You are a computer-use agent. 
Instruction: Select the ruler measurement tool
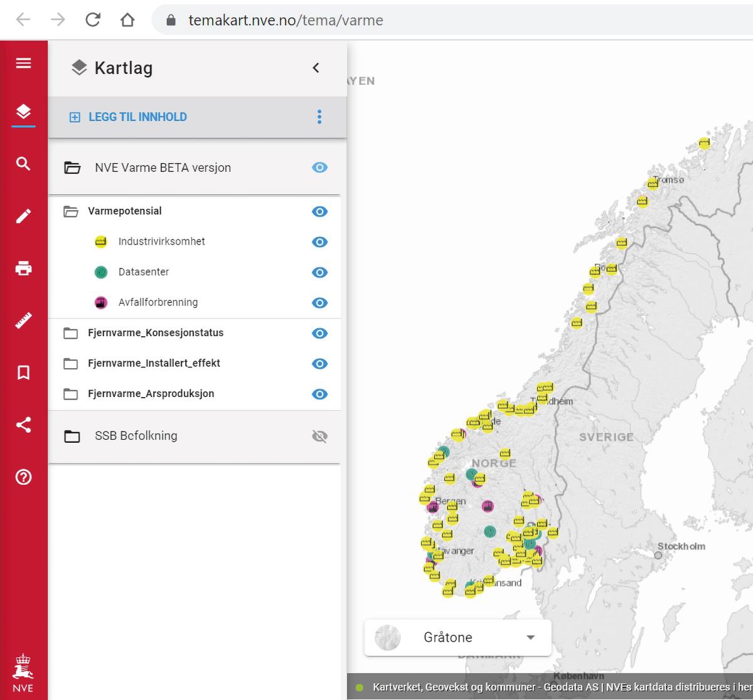tap(23, 321)
